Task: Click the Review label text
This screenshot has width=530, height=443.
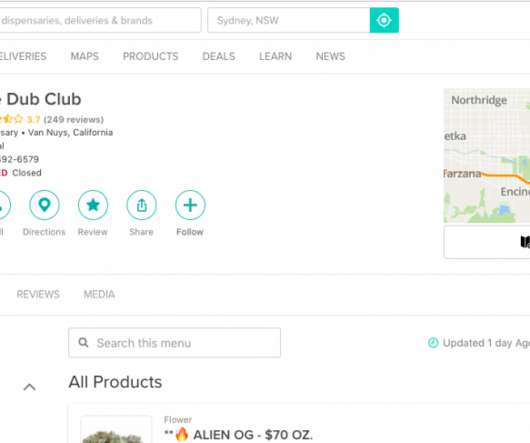Action: pyautogui.click(x=93, y=232)
